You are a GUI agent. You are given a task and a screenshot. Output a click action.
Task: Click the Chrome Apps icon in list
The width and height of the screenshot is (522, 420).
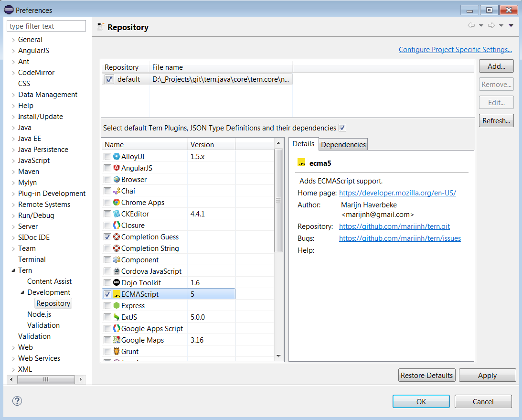tap(117, 203)
